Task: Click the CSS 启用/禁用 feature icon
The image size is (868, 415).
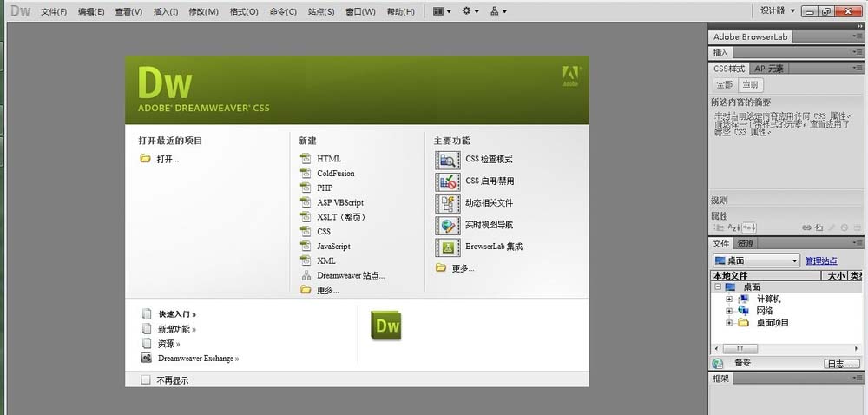Action: coord(447,181)
